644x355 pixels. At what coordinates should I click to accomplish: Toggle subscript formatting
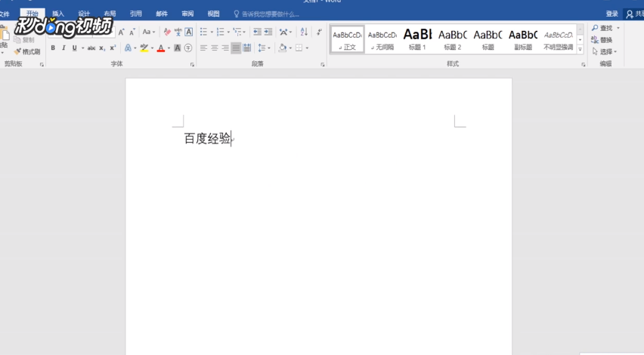pos(102,48)
